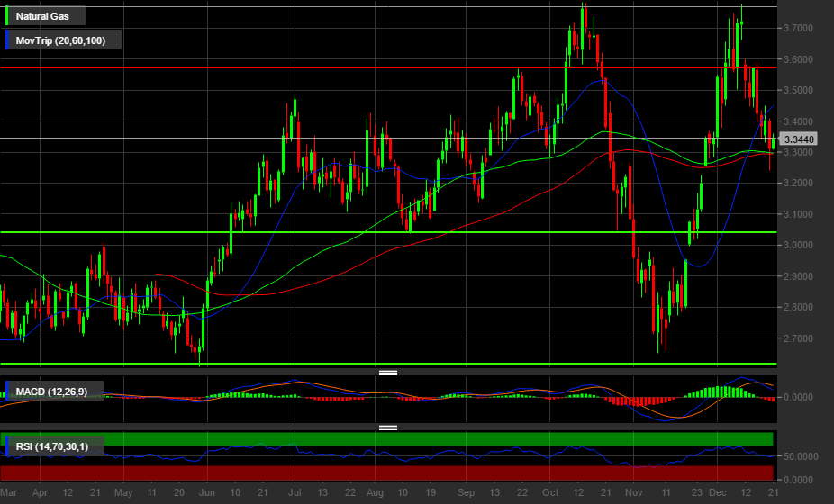Click the current price tag 3.3440
Viewport: 834px width, 504px height.
tap(798, 139)
